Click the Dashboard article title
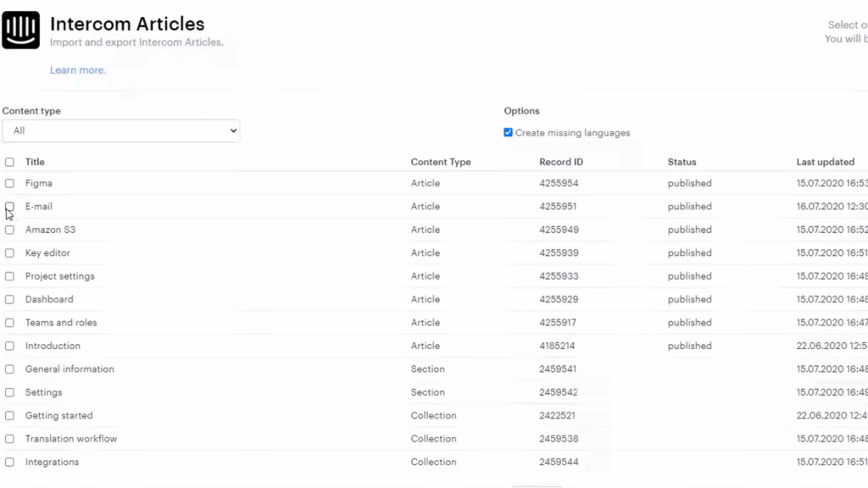The height and width of the screenshot is (488, 868). click(x=49, y=299)
